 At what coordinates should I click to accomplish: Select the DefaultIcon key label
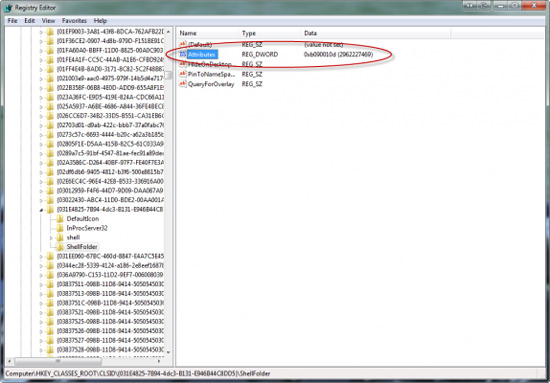click(83, 219)
